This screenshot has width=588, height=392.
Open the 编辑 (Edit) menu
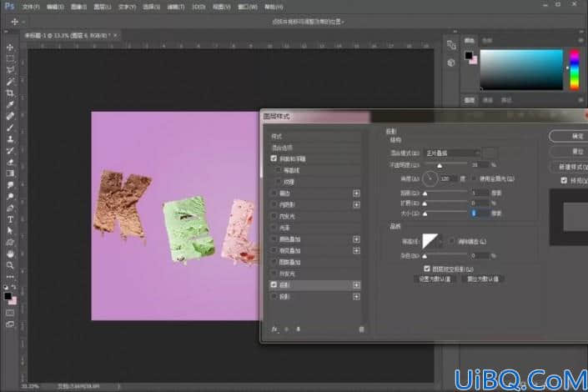tap(55, 7)
